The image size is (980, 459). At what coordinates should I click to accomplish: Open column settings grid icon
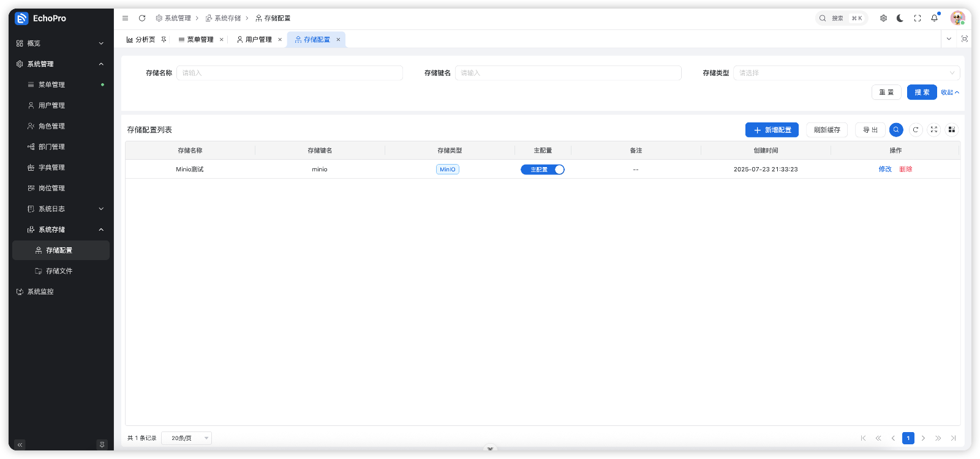(x=951, y=130)
